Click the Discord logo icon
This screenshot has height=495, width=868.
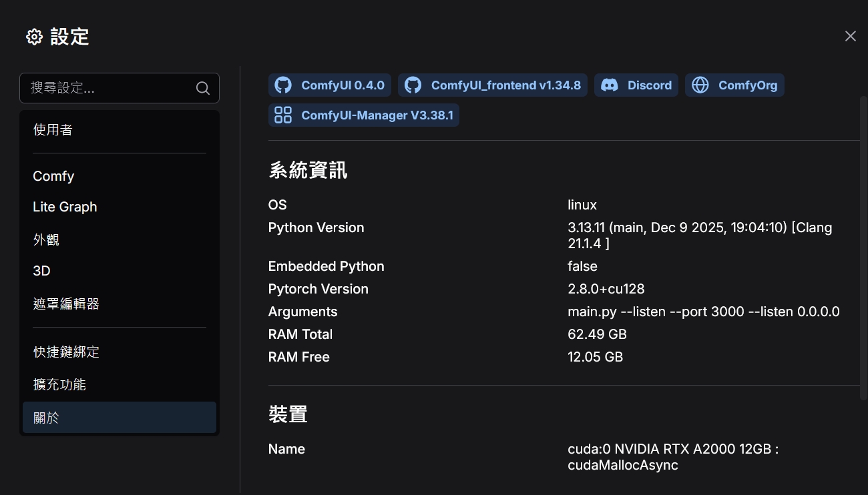click(x=609, y=85)
